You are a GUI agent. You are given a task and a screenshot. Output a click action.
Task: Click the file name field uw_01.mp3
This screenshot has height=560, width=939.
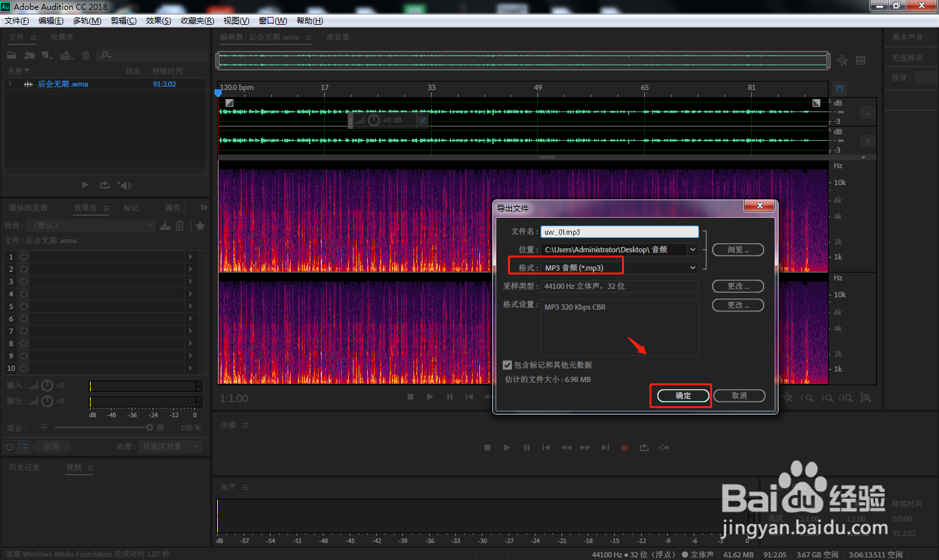(x=619, y=232)
